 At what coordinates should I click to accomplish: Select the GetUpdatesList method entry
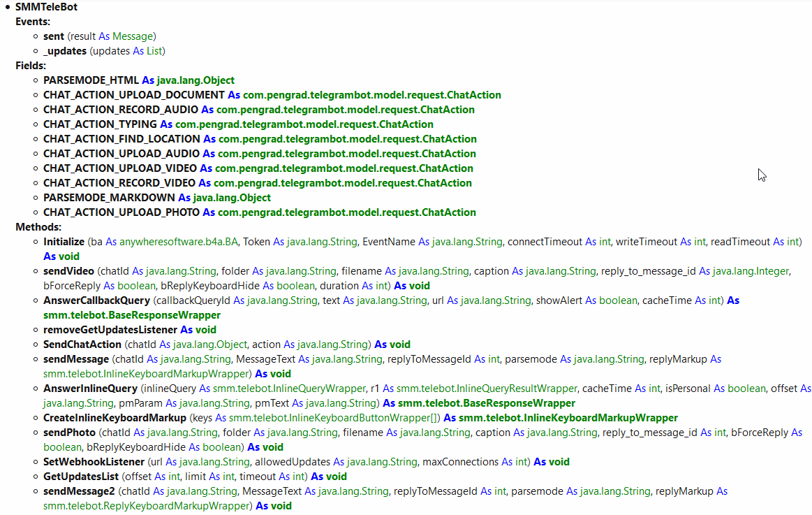77,476
